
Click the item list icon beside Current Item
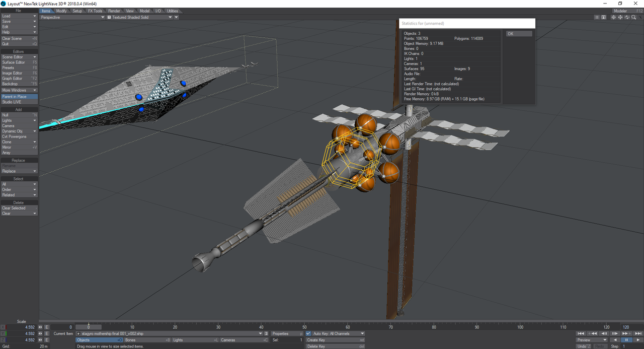click(x=266, y=333)
